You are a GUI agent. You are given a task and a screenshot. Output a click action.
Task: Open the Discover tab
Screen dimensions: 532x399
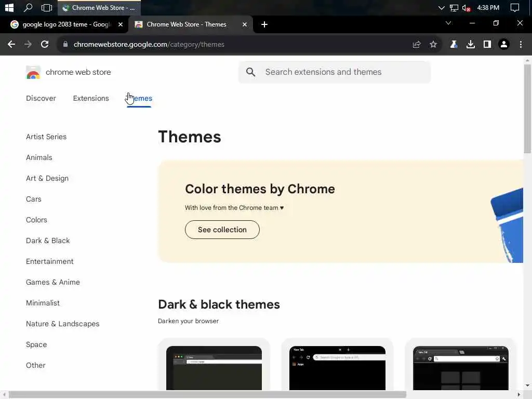(41, 98)
